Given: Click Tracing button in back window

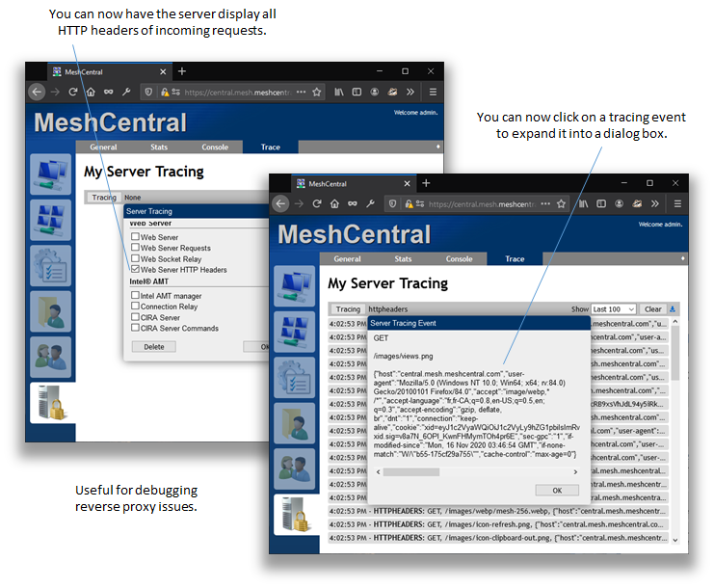Looking at the screenshot, I should 104,198.
